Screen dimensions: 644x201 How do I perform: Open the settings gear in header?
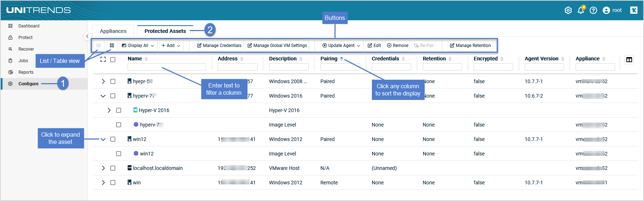coord(568,10)
